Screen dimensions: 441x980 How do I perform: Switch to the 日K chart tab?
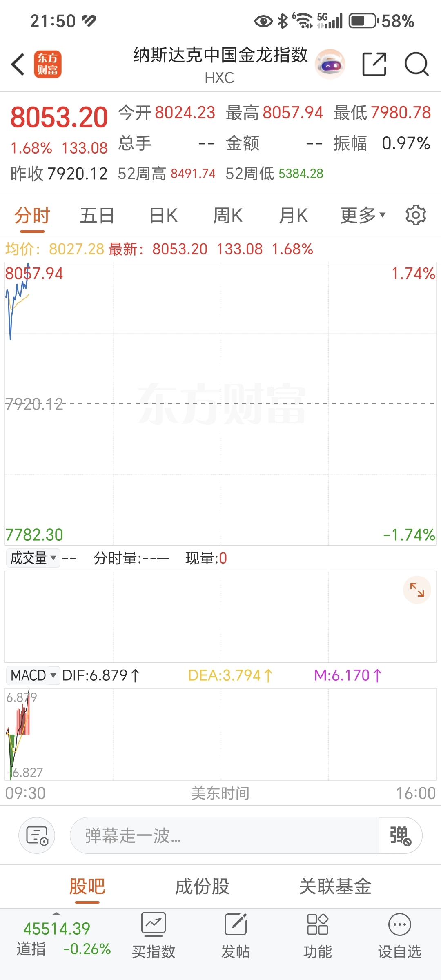163,215
